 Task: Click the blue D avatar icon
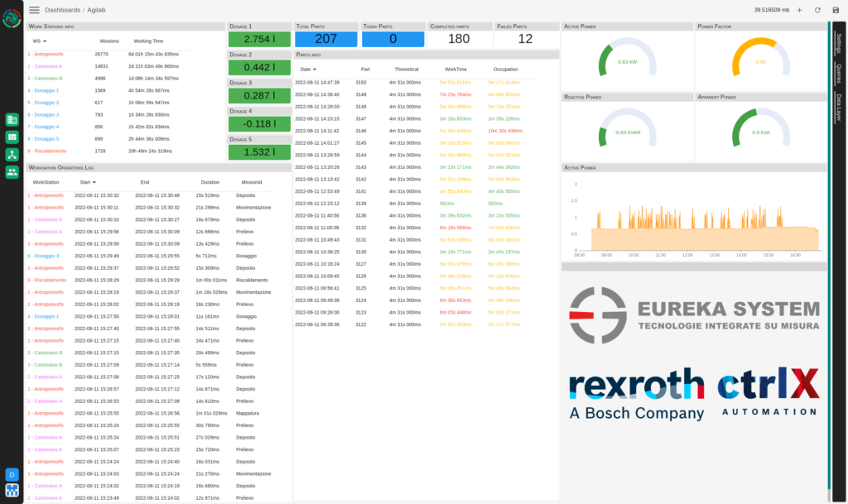coord(12,474)
